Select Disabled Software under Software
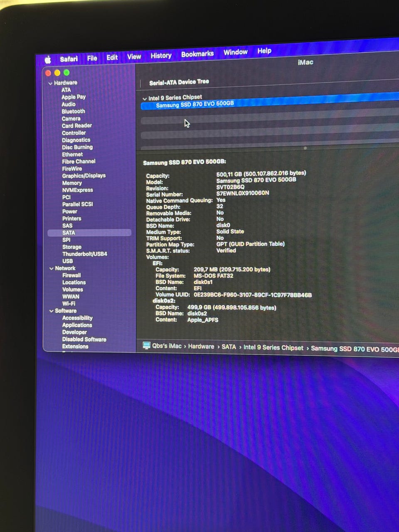 (x=84, y=339)
